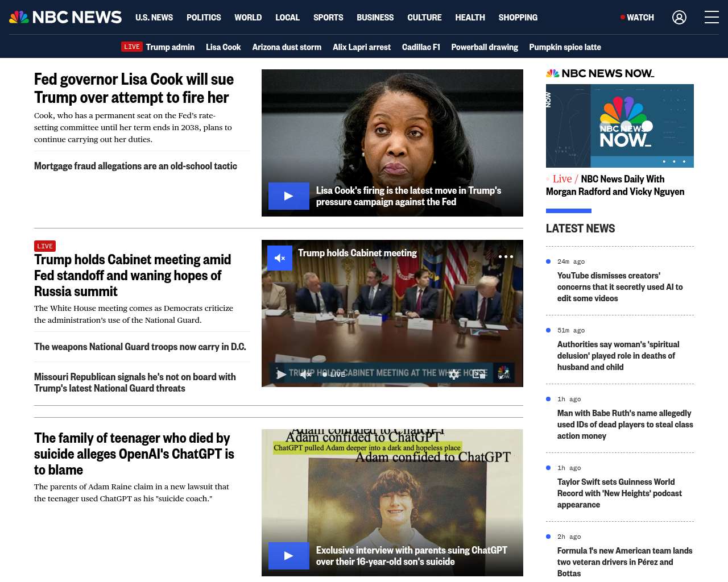Screen dimensions: 728x582
Task: Open U.S. News section
Action: click(x=154, y=18)
